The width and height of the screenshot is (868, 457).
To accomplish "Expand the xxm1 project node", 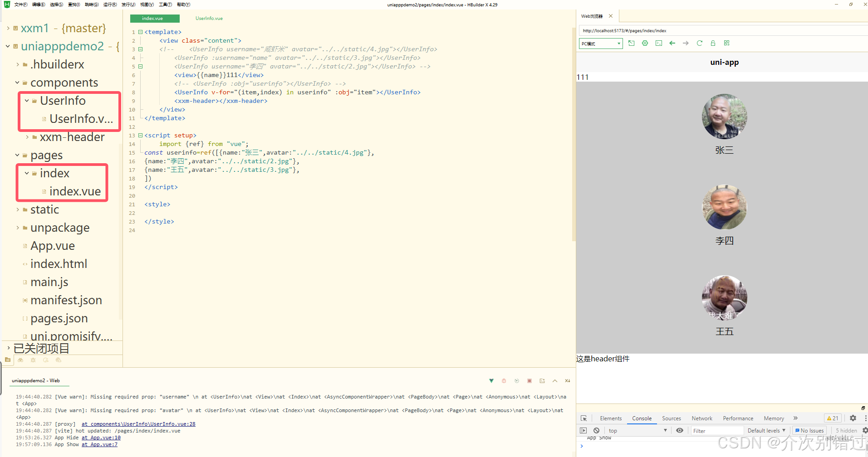I will pos(8,28).
